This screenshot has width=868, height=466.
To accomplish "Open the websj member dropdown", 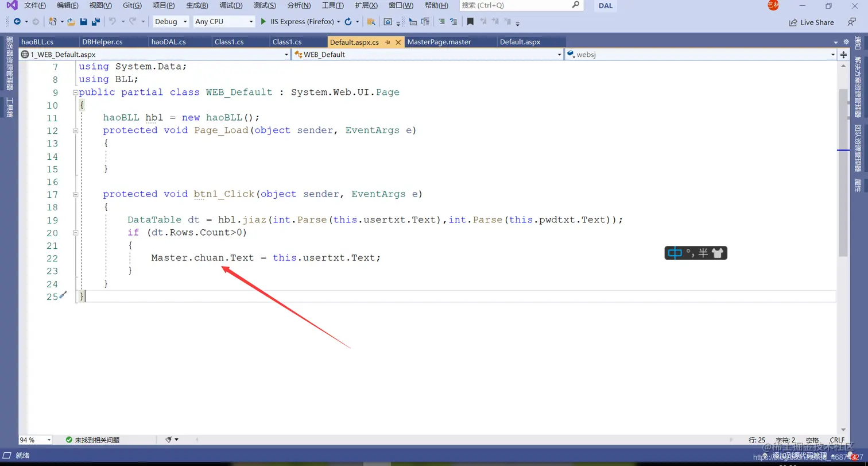I will point(701,55).
